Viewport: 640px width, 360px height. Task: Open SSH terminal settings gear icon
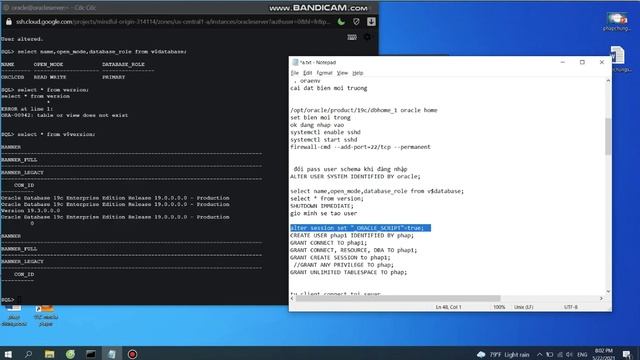(367, 37)
